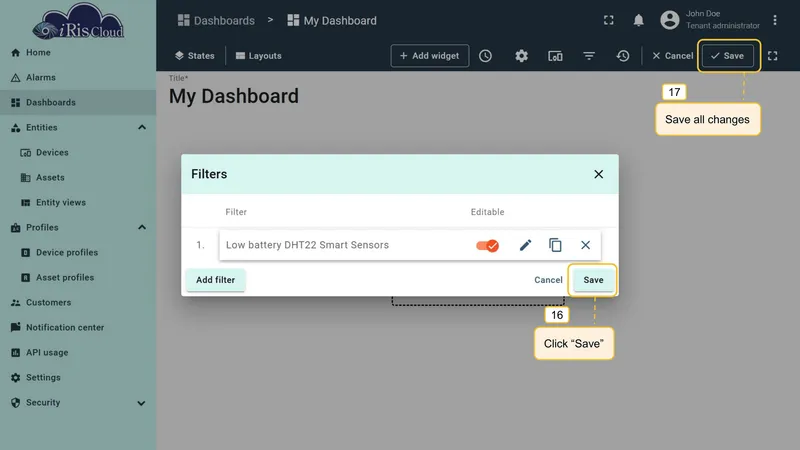Viewport: 800px width, 450px height.
Task: Go to Dashboards breadcrumb
Action: 216,20
